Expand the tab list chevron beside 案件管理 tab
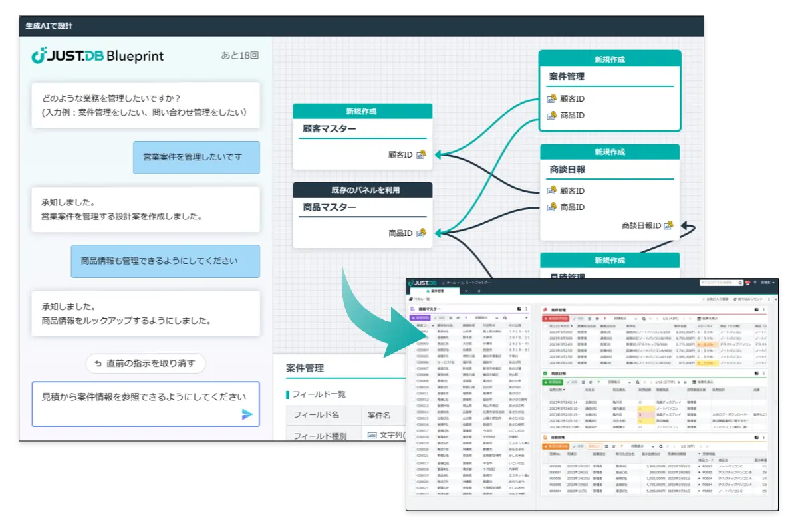This screenshot has height=532, width=798. [x=466, y=291]
